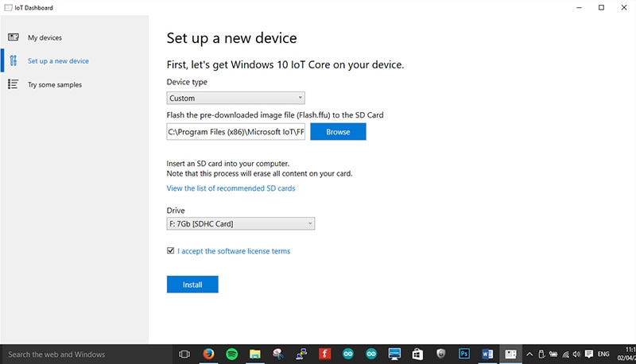636x364 pixels.
Task: Open the recommended SD cards list link
Action: pos(231,188)
